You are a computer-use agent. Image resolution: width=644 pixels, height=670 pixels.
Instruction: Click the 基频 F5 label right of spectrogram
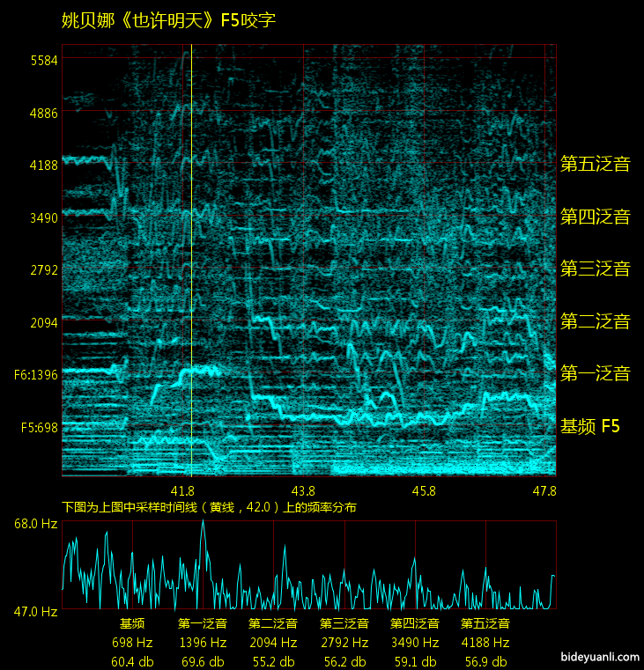tap(590, 427)
